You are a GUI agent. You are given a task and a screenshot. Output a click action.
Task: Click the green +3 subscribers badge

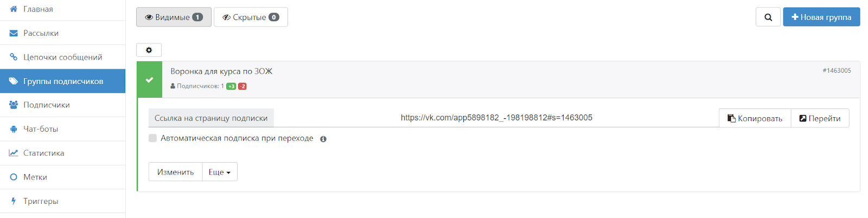pos(231,86)
